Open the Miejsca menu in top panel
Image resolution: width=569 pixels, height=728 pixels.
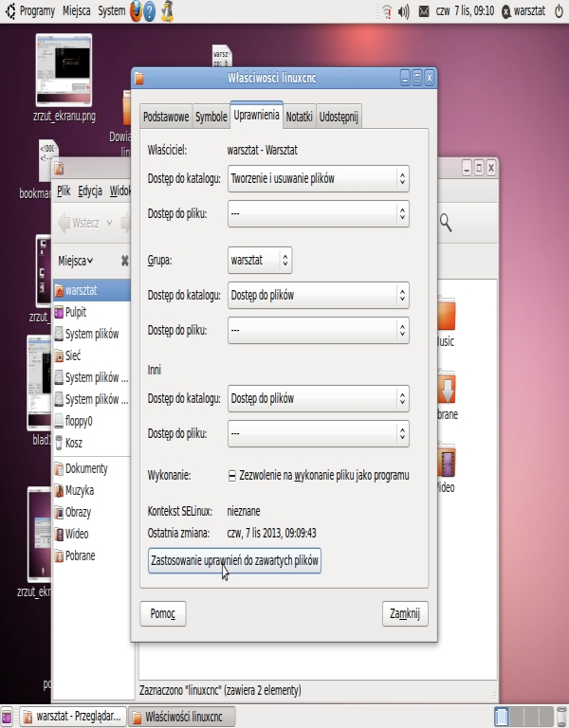(77, 10)
